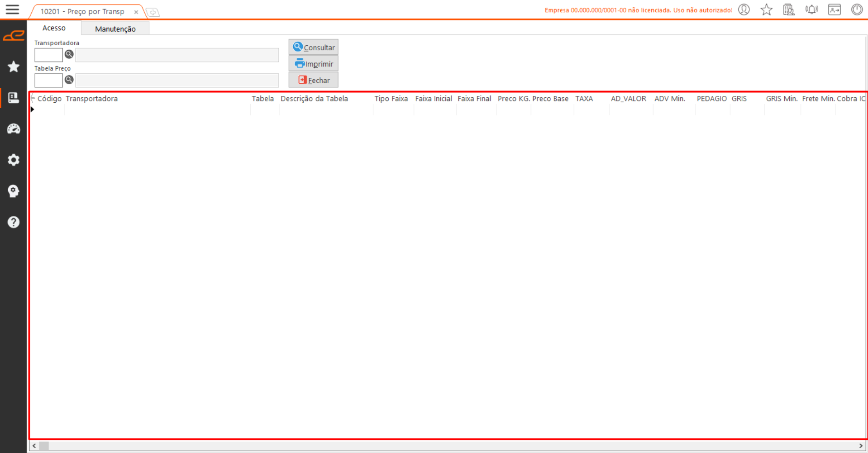Click the company building icon in top bar
The image size is (868, 453).
[x=789, y=10]
